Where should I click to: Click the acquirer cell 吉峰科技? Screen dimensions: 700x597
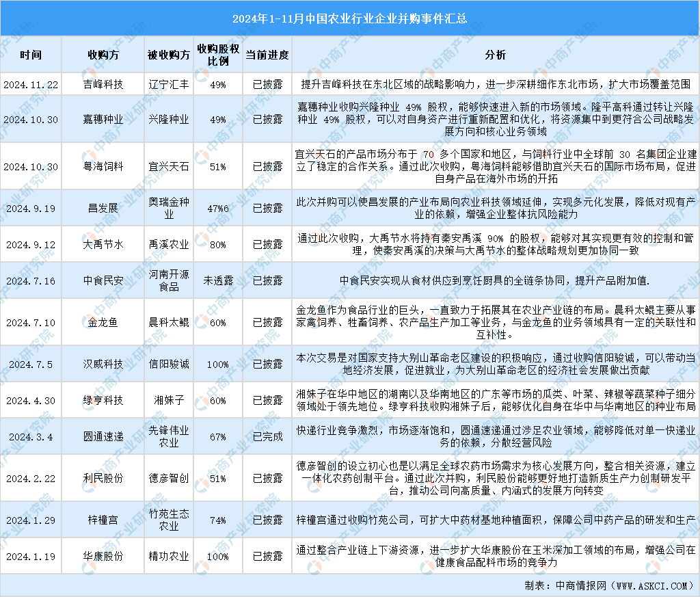pos(103,84)
